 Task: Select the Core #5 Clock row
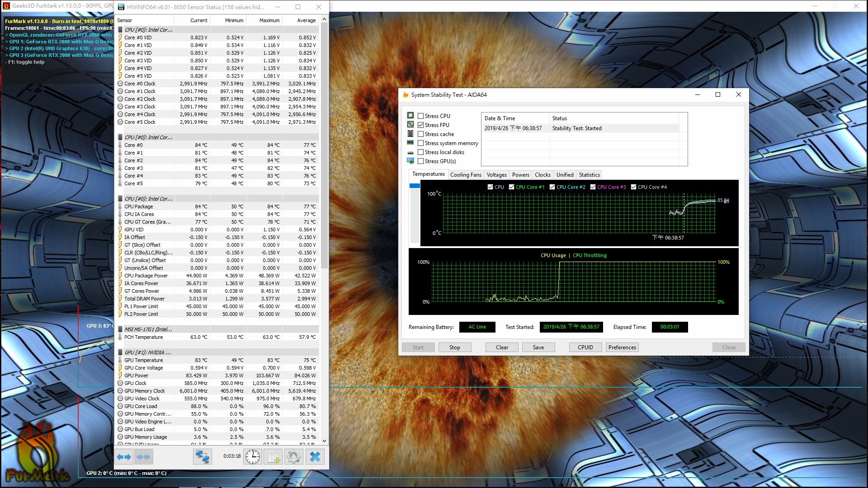217,122
